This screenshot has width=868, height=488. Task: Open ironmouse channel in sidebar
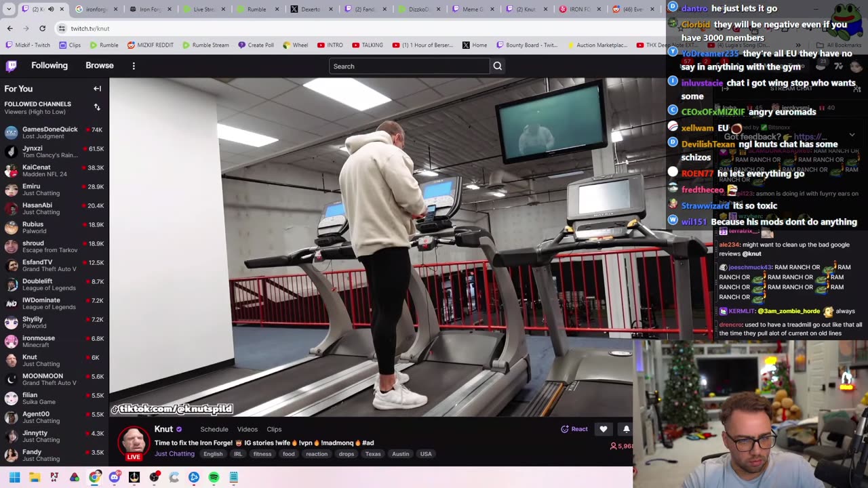pos(54,342)
